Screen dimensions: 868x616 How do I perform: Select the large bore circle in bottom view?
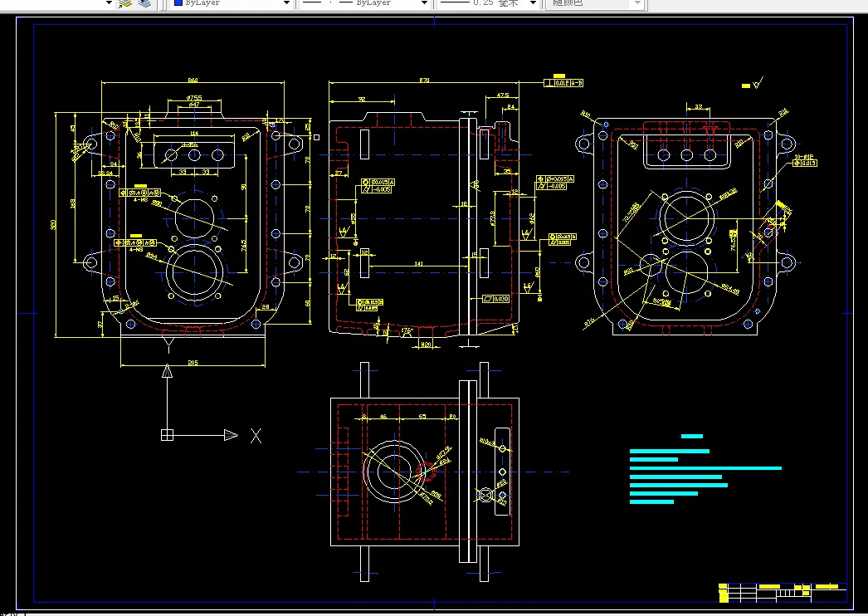394,472
